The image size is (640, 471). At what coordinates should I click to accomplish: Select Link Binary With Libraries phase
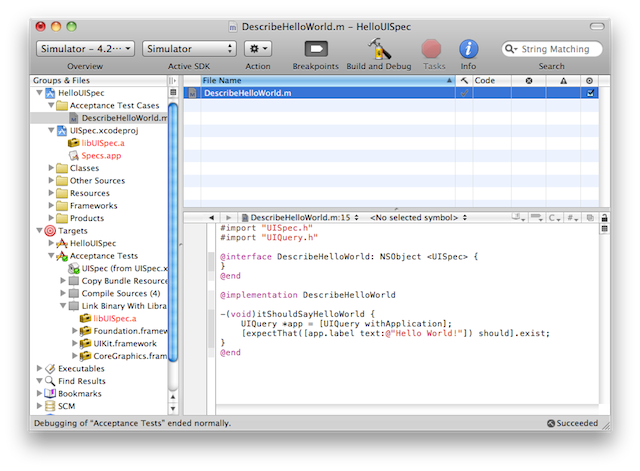[124, 306]
